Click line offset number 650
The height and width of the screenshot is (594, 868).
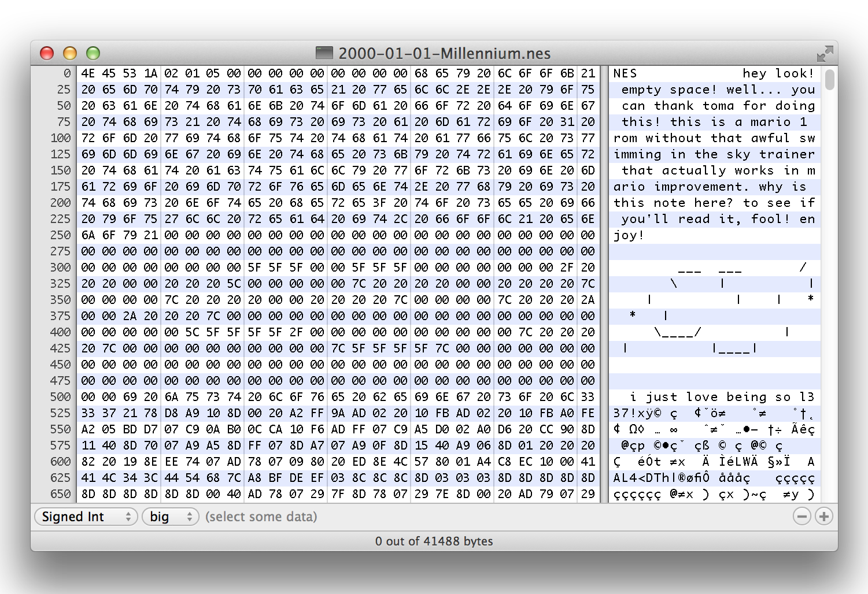click(x=61, y=494)
